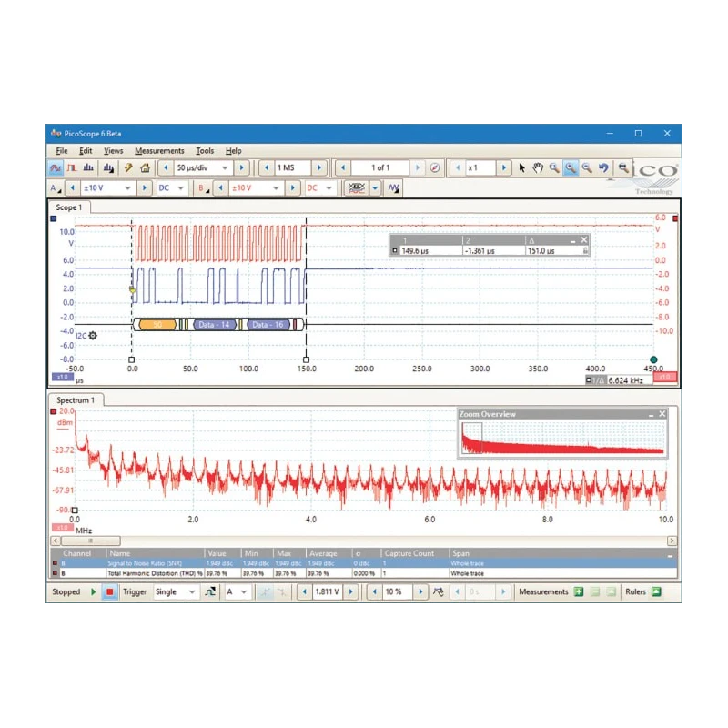Viewport: 728px width, 728px height.
Task: Click the ruler handle at 150.0 µs
Action: [306, 359]
